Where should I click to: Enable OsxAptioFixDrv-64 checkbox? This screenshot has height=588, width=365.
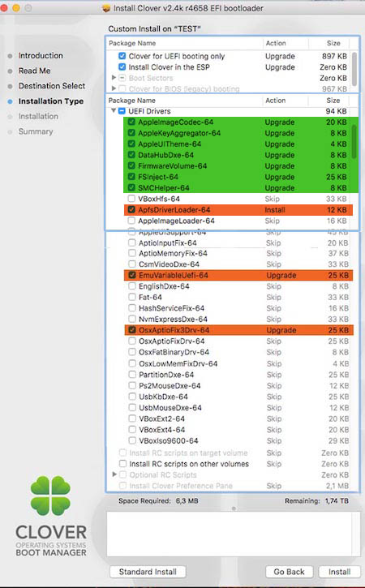coord(132,341)
